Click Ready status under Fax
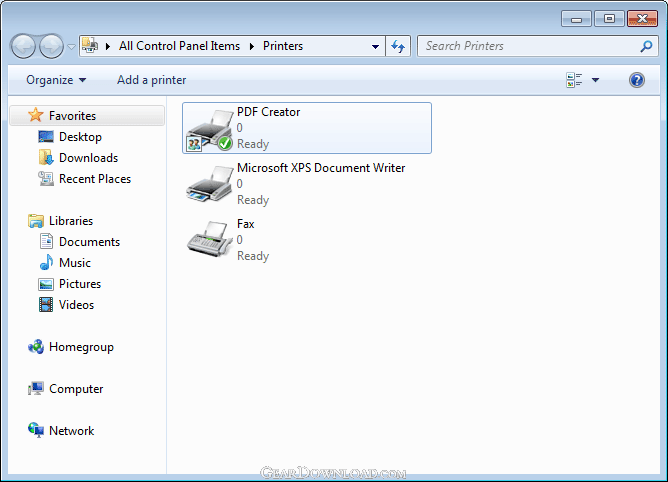This screenshot has height=482, width=668. tap(253, 256)
